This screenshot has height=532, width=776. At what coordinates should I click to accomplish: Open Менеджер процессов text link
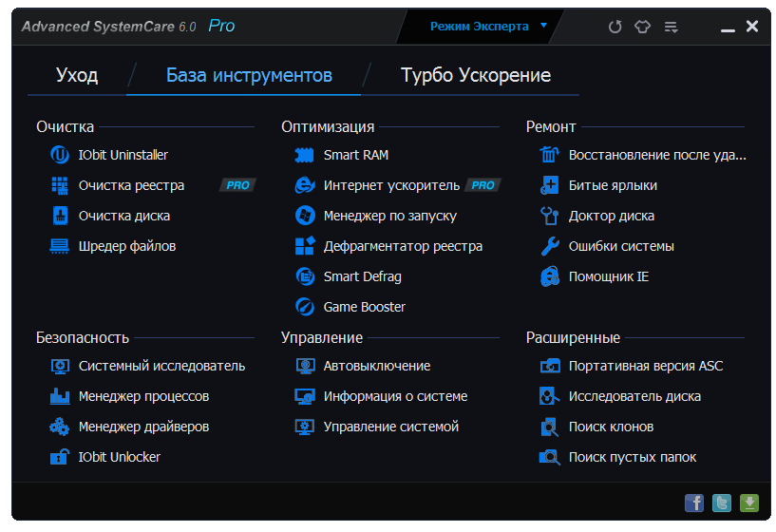coord(143,396)
